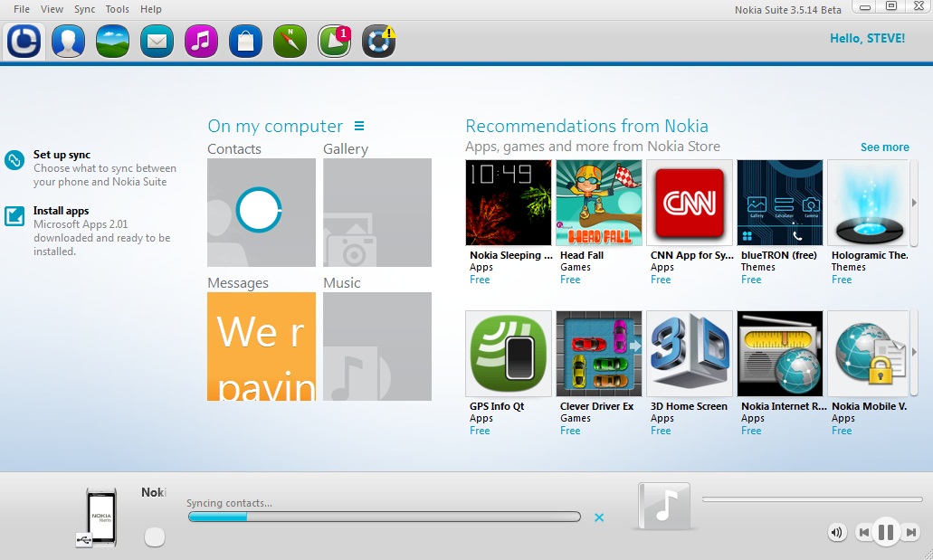Screen dimensions: 933x560
Task: Click the connected Nokia phone image
Action: 100,517
